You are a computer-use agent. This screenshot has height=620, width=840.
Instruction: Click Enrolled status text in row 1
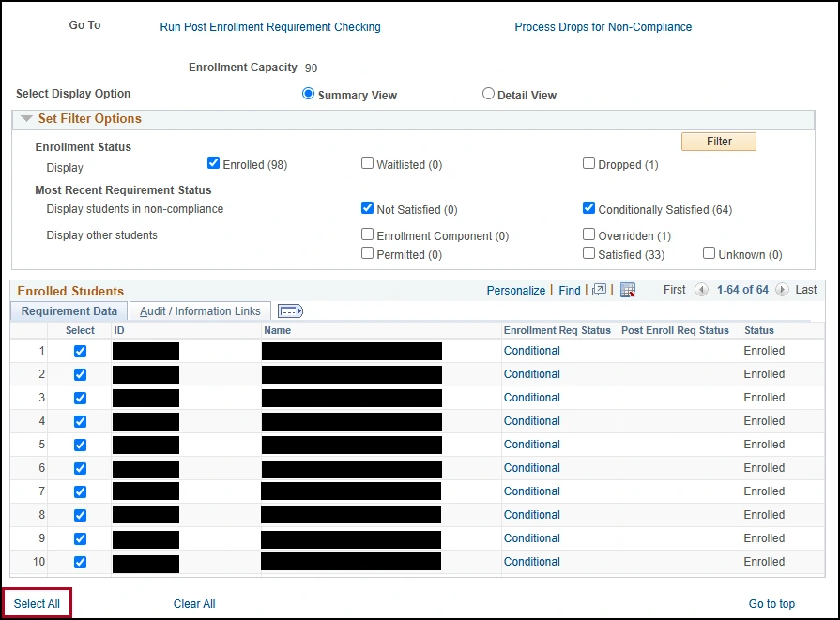[764, 351]
